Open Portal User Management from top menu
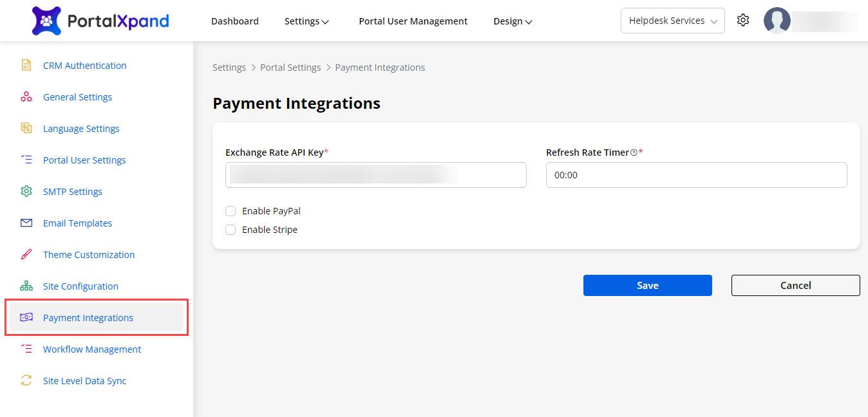The width and height of the screenshot is (868, 417). click(413, 21)
